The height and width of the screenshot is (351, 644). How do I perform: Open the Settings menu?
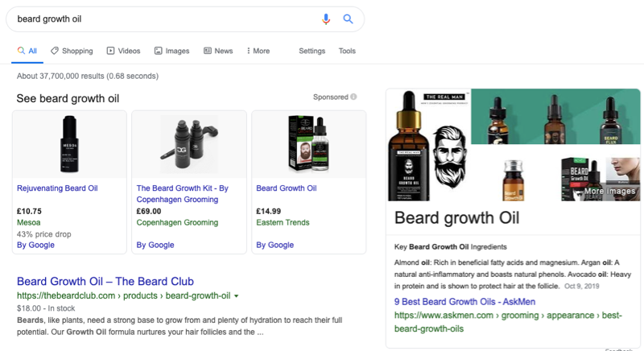point(312,51)
